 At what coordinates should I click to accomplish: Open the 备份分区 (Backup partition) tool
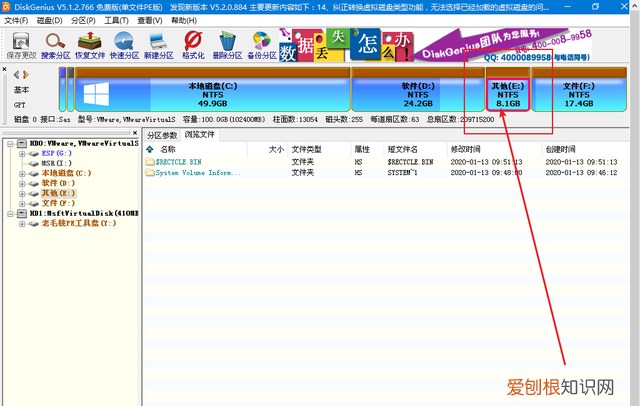262,45
